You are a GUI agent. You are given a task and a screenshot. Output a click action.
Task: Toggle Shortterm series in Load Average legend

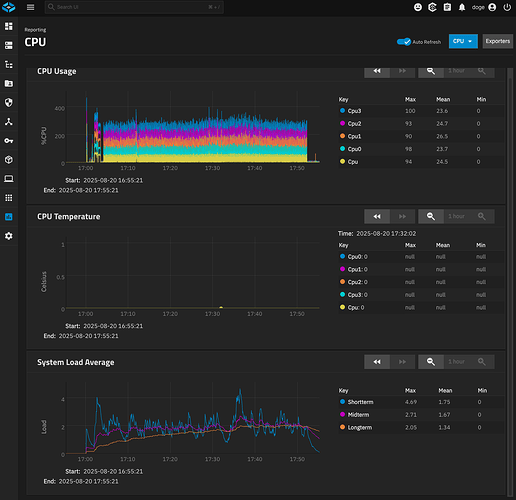[x=360, y=402]
